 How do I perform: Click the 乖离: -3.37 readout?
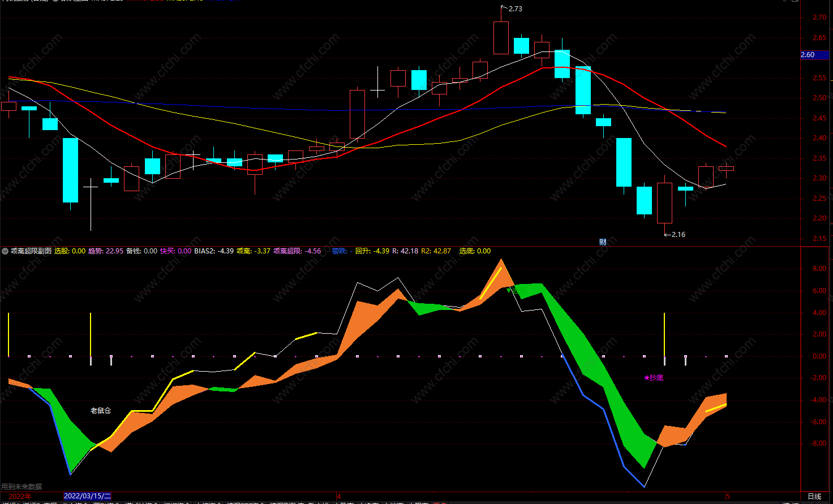point(254,251)
